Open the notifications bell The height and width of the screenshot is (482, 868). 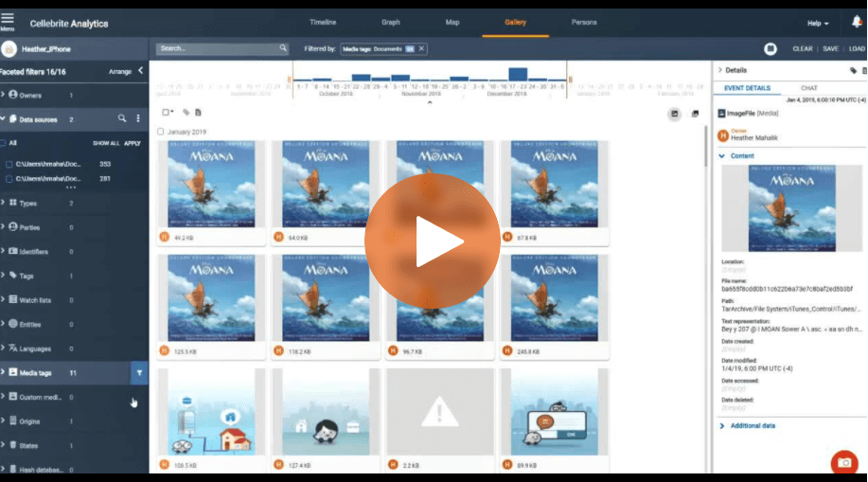pos(857,22)
